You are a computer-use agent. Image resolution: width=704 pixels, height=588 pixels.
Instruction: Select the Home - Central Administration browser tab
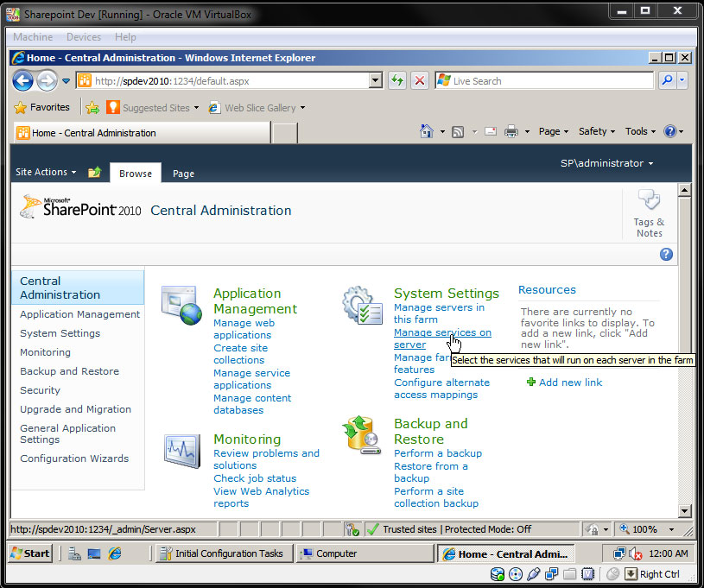pos(142,133)
